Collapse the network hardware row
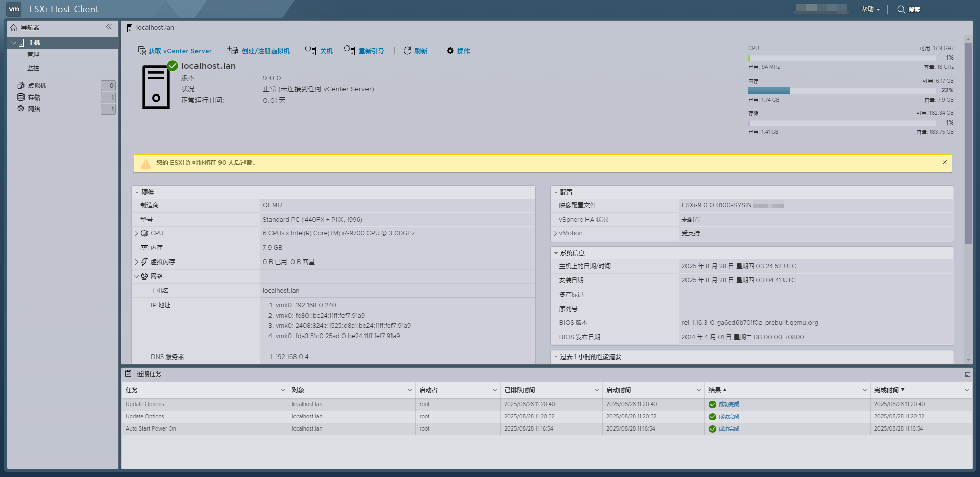Screen dimensions: 980x477 [136, 276]
